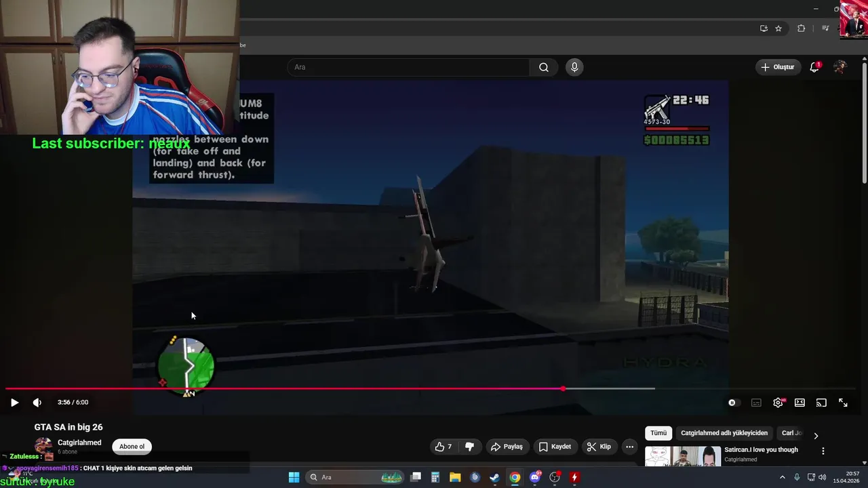The height and width of the screenshot is (488, 868).
Task: Toggle subtitles/captions button in the player
Action: click(x=756, y=403)
